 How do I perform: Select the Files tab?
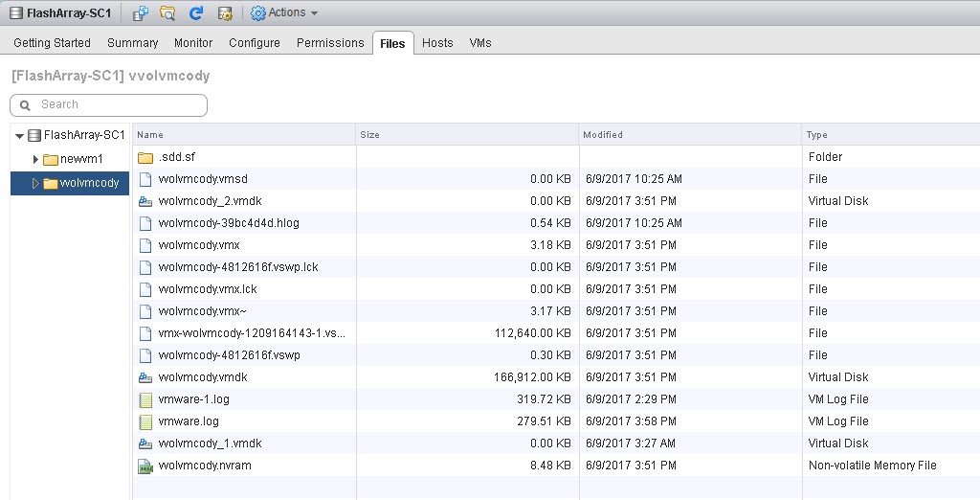pyautogui.click(x=392, y=43)
